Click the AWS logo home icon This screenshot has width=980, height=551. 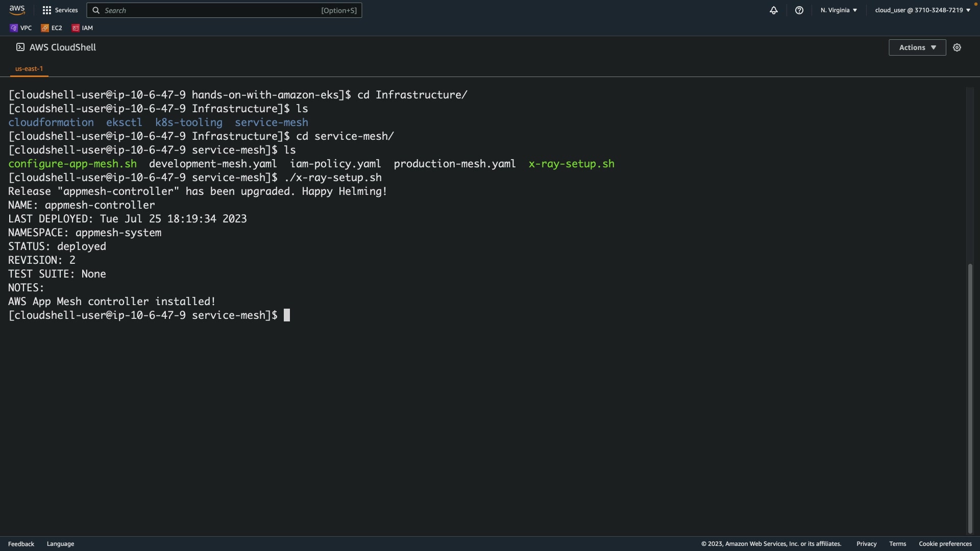pos(17,10)
